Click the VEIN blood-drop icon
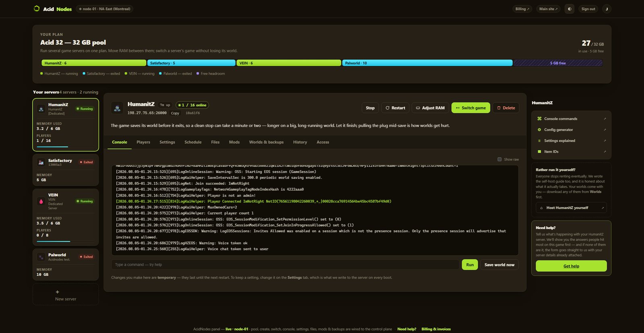The height and width of the screenshot is (333, 644). tap(41, 201)
